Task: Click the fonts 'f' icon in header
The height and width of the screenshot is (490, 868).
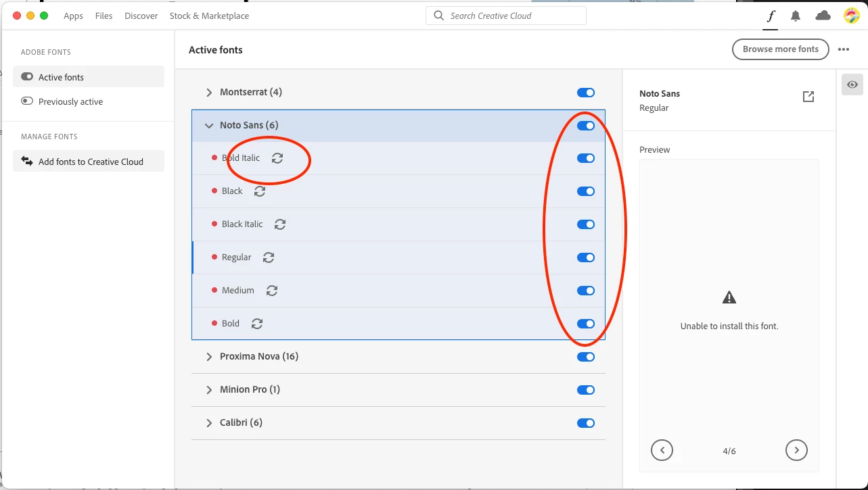Action: 771,16
